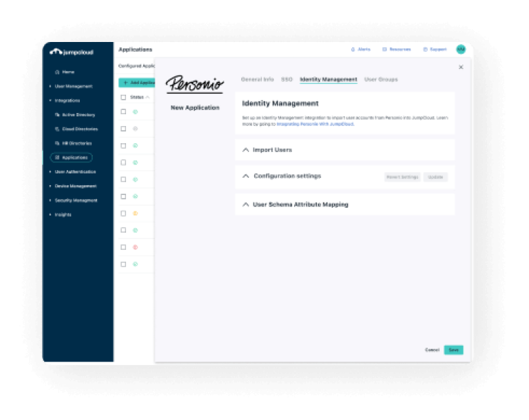Screen dimensions: 529x420
Task: Click the Identity Management section heading
Action: coord(280,103)
